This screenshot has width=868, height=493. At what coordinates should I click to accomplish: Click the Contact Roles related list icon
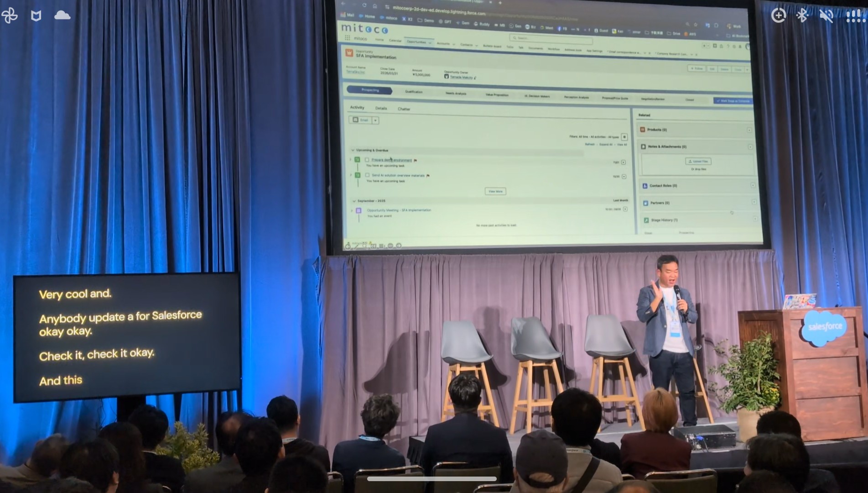[x=645, y=186]
